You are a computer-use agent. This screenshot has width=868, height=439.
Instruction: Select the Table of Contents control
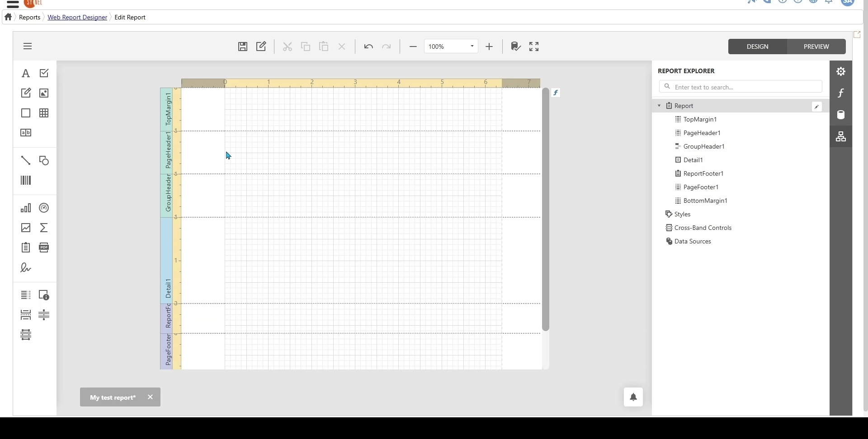tap(26, 295)
